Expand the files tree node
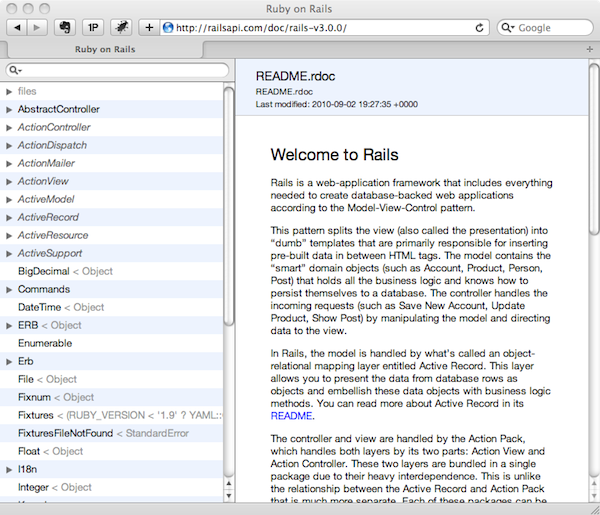Viewport: 600px width, 515px height. [9, 91]
